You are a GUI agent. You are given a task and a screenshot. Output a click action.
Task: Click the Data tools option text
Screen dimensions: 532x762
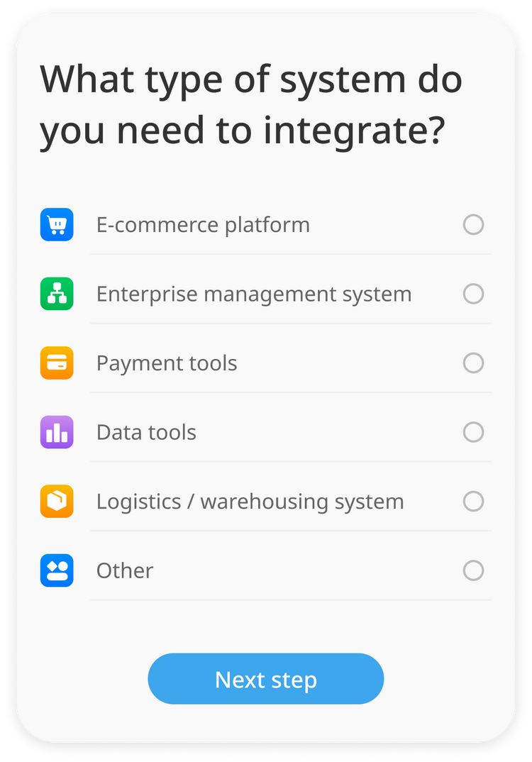(x=146, y=432)
